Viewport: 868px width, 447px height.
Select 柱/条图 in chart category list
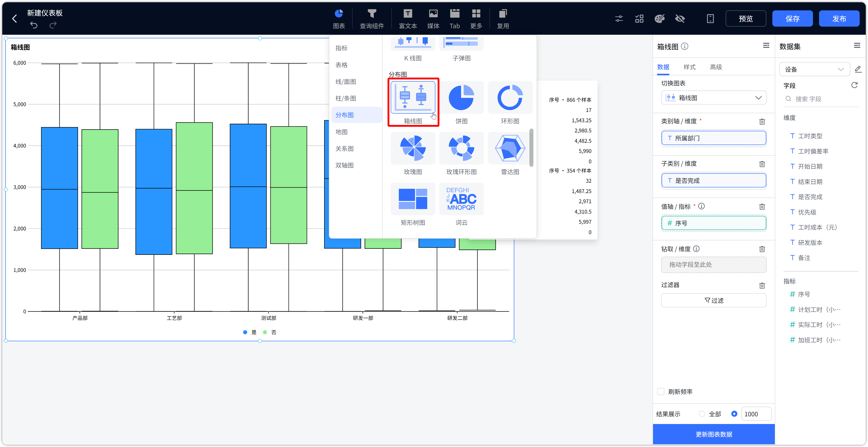345,98
